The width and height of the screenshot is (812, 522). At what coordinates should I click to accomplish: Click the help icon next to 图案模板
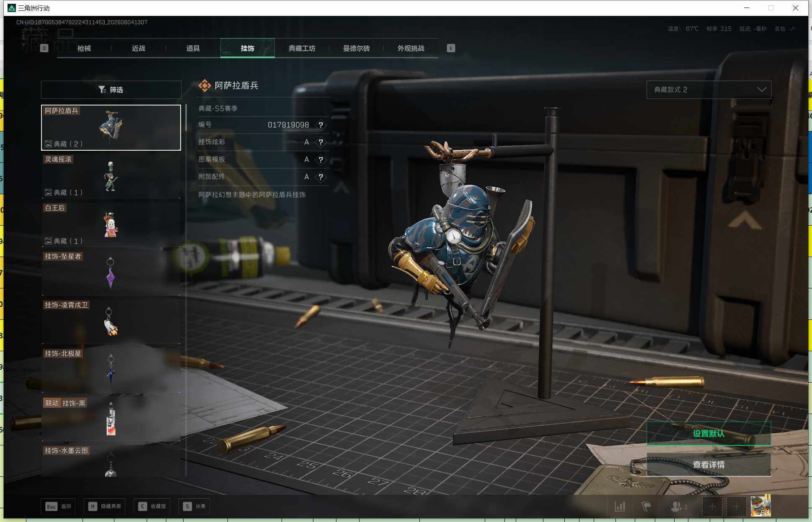[321, 159]
